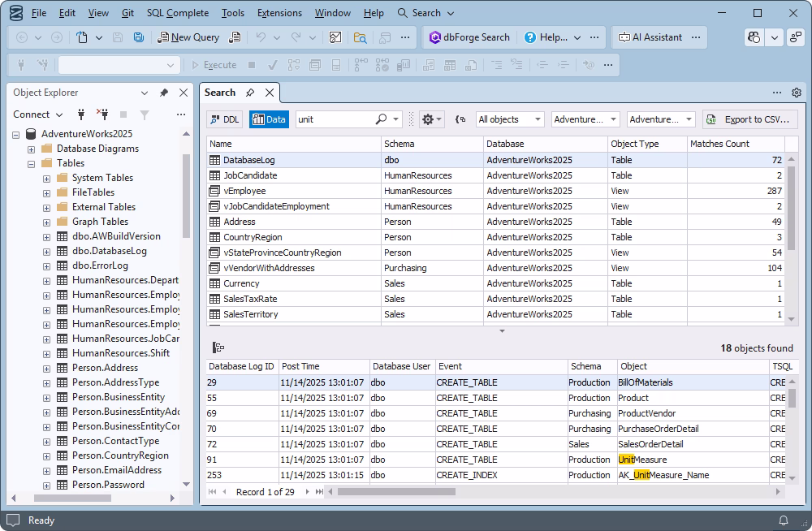Click the case options icon beside search box
Viewport: 812px width, 531px height.
[460, 119]
